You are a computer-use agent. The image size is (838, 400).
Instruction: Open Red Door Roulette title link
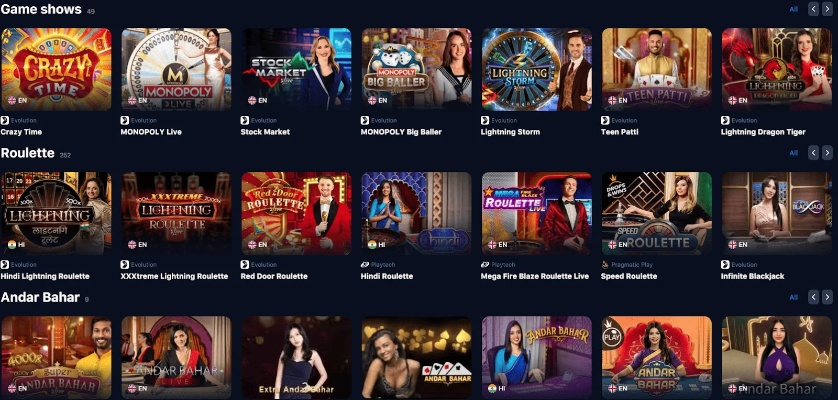point(274,276)
